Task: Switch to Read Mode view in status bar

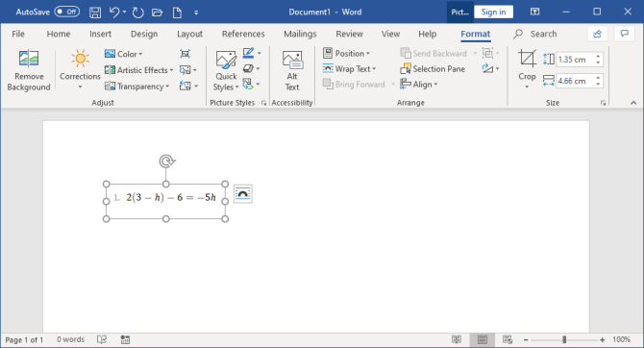Action: 457,339
